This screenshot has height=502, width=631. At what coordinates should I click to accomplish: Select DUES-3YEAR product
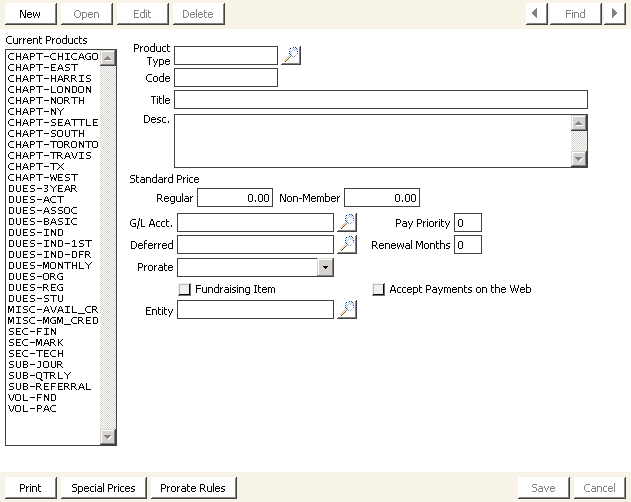point(53,188)
